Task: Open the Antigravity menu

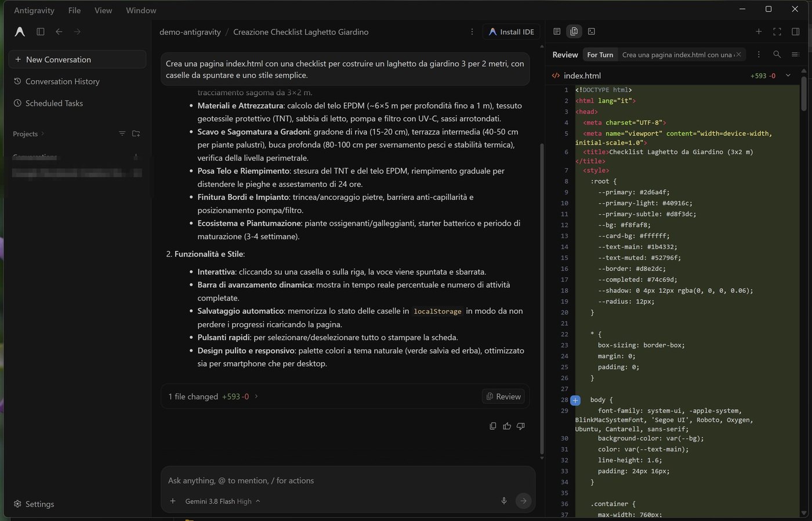Action: pyautogui.click(x=34, y=10)
